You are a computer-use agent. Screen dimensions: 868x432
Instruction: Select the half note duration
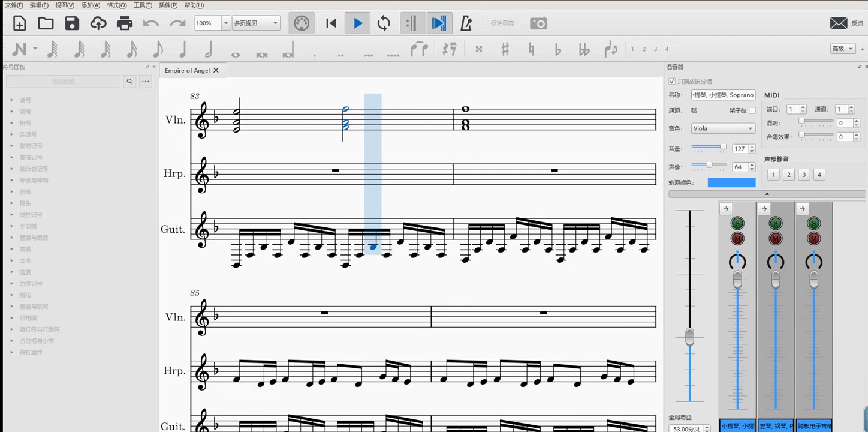point(209,49)
